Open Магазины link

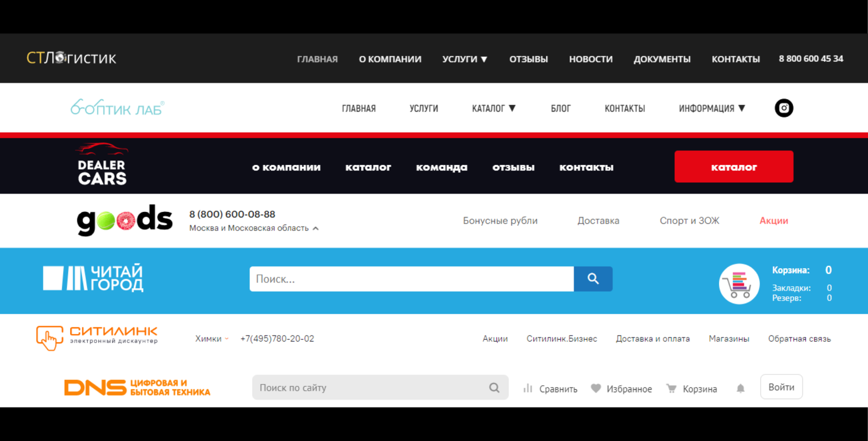coord(729,339)
